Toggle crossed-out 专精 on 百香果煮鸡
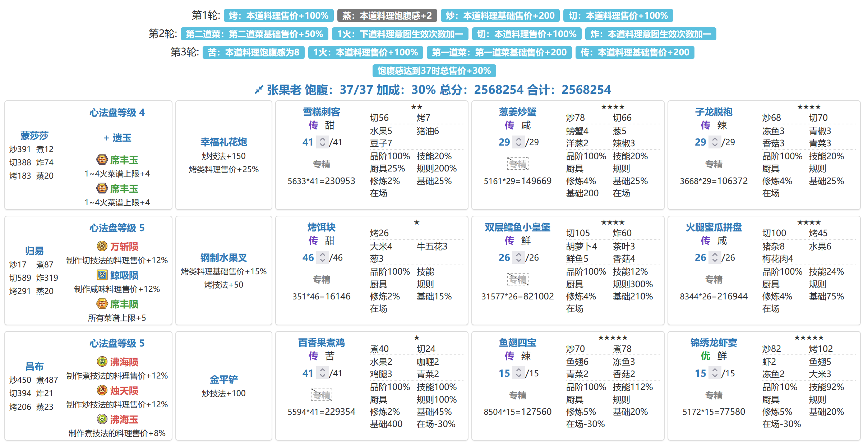This screenshot has width=868, height=445. tap(322, 395)
